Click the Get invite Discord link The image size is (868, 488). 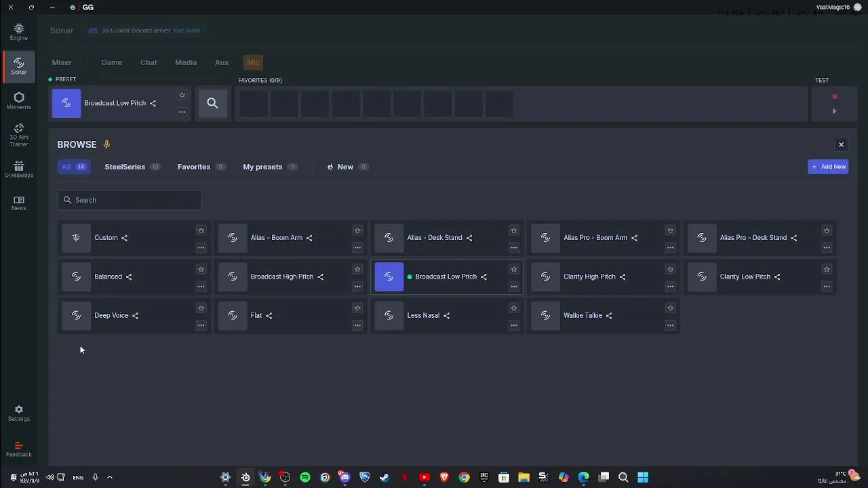[186, 30]
